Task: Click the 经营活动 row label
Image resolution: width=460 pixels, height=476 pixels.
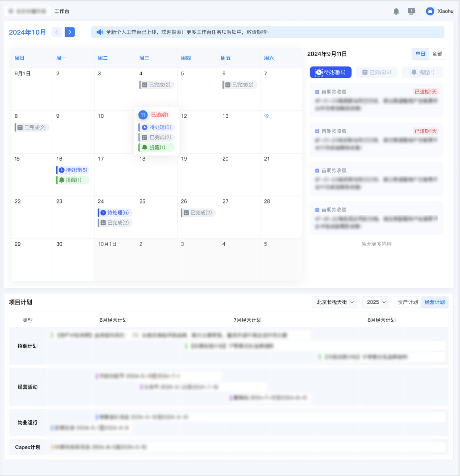Action: 28,387
